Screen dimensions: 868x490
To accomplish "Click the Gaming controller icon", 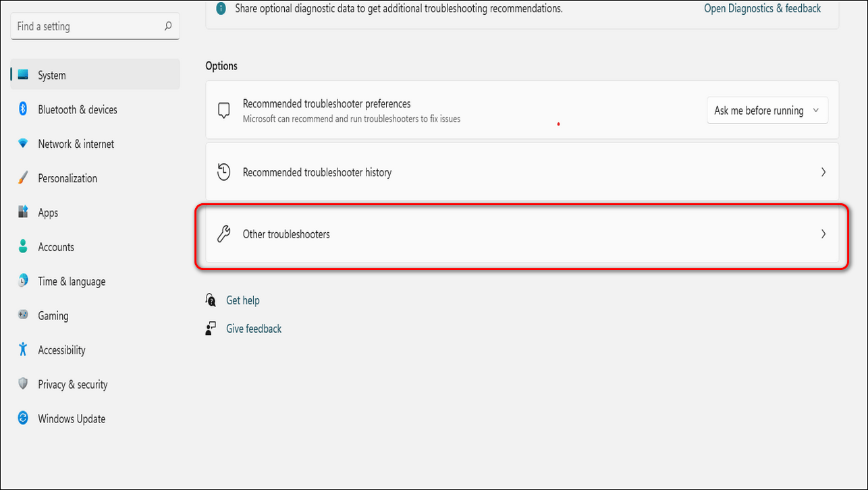I will (23, 315).
